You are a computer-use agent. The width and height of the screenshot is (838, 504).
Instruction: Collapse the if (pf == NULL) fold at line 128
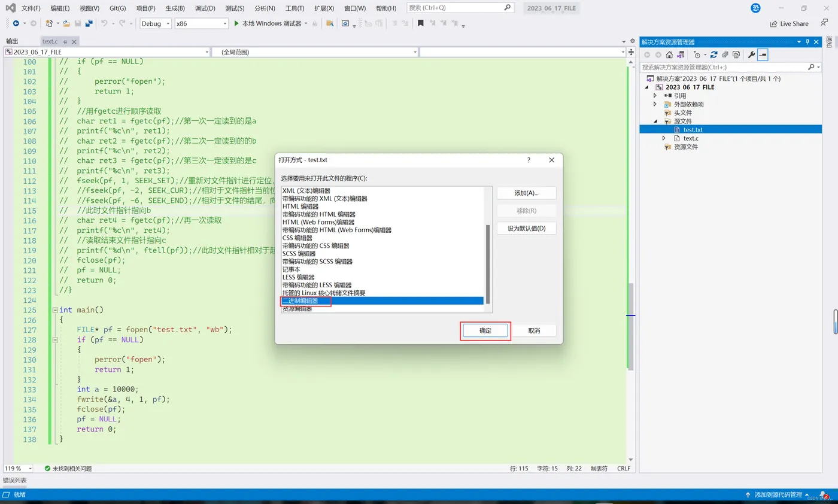55,339
